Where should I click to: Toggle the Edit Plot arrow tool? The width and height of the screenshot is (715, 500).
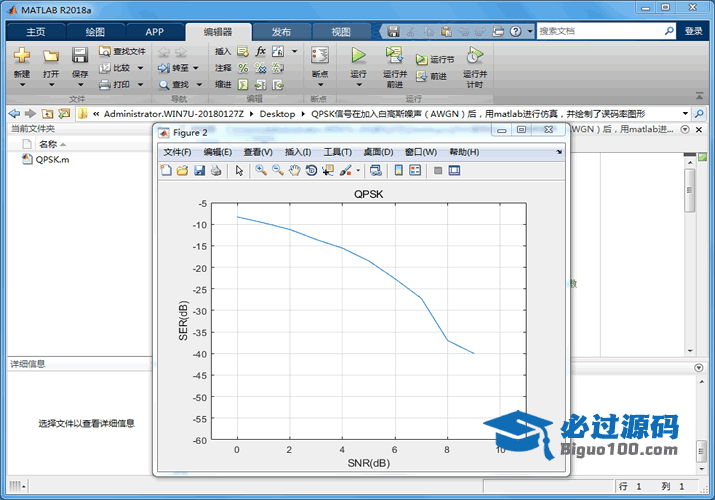(240, 171)
